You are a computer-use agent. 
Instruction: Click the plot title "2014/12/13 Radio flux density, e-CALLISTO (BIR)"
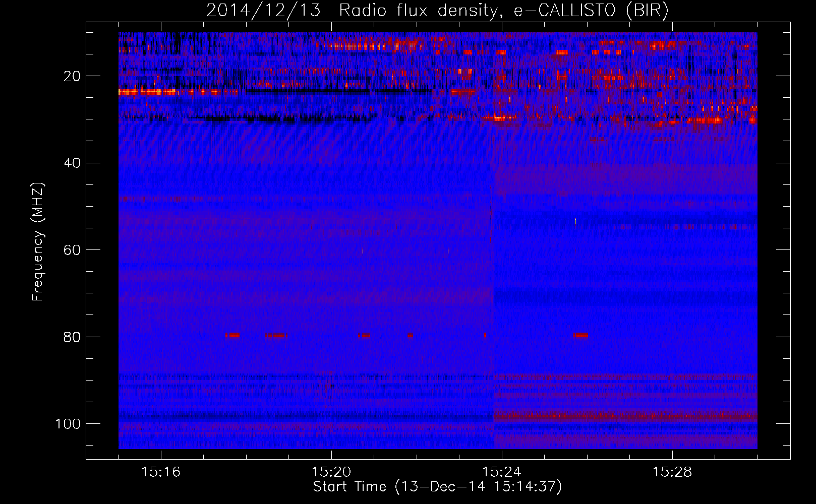click(x=437, y=10)
